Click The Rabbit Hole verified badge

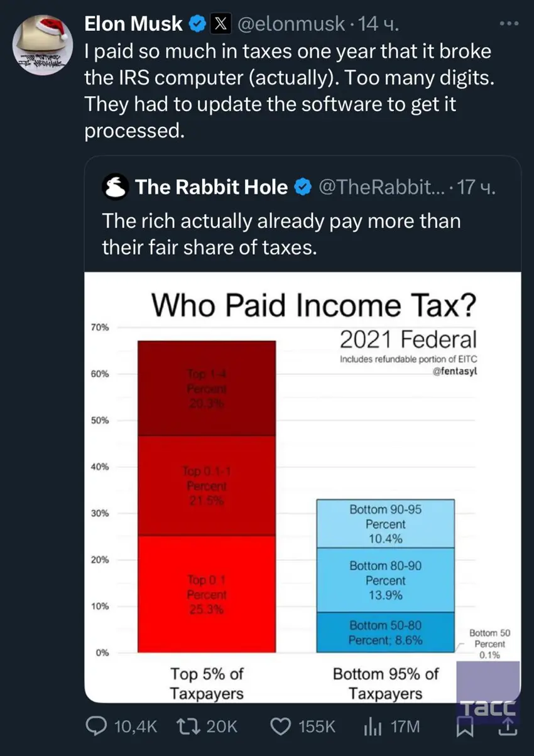303,187
